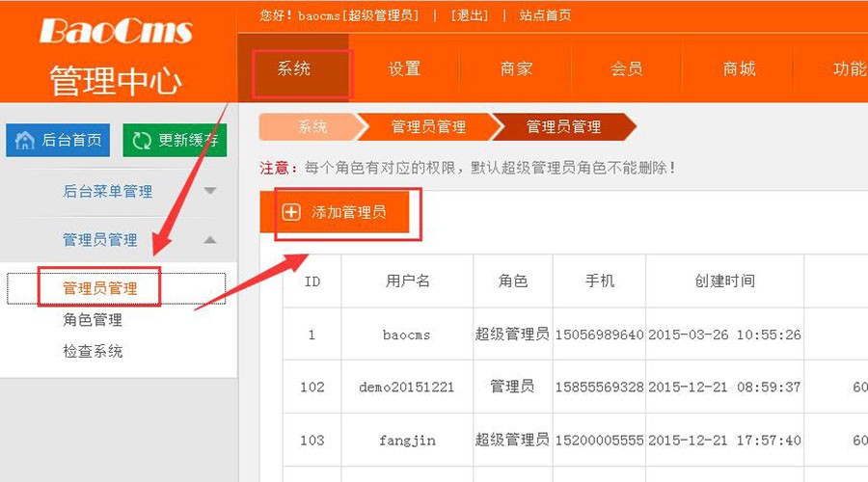
Task: Click the 用户名 column header
Action: (407, 281)
